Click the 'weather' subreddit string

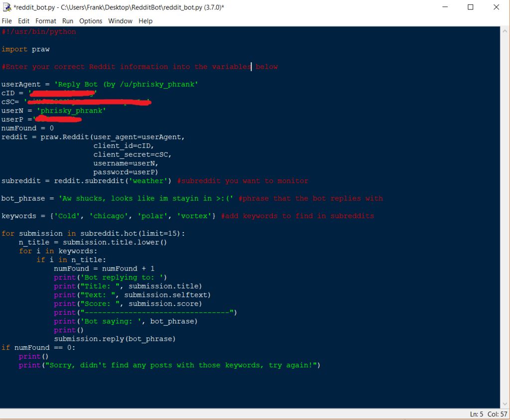click(x=148, y=181)
